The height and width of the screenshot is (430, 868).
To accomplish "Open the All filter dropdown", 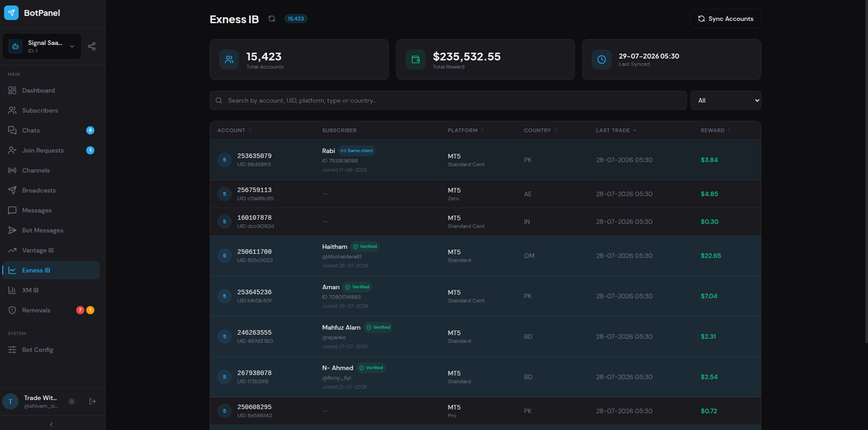I will (x=726, y=100).
